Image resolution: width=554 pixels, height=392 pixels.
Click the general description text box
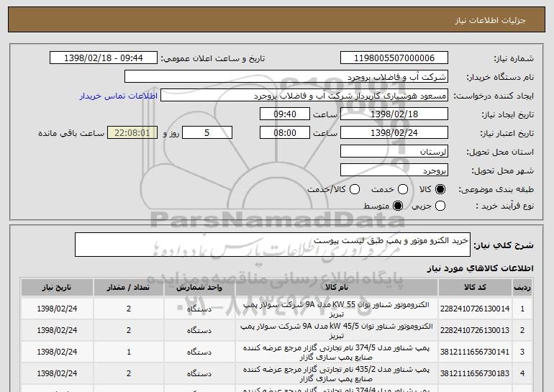coord(273,245)
